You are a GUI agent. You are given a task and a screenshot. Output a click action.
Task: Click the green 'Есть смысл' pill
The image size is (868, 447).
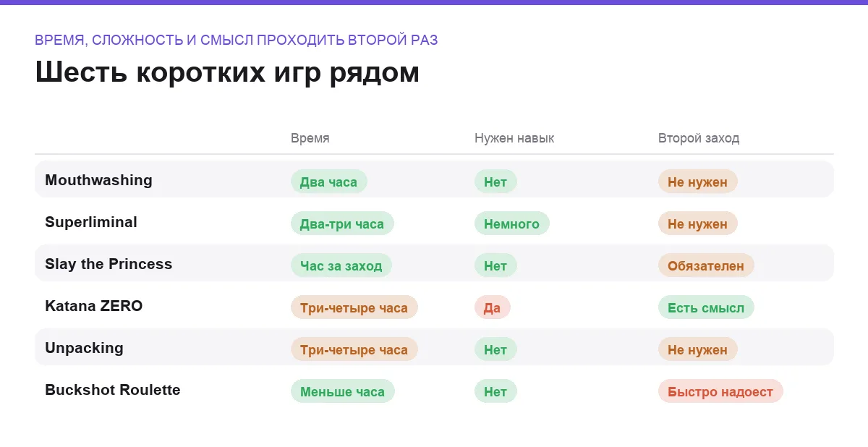click(706, 307)
